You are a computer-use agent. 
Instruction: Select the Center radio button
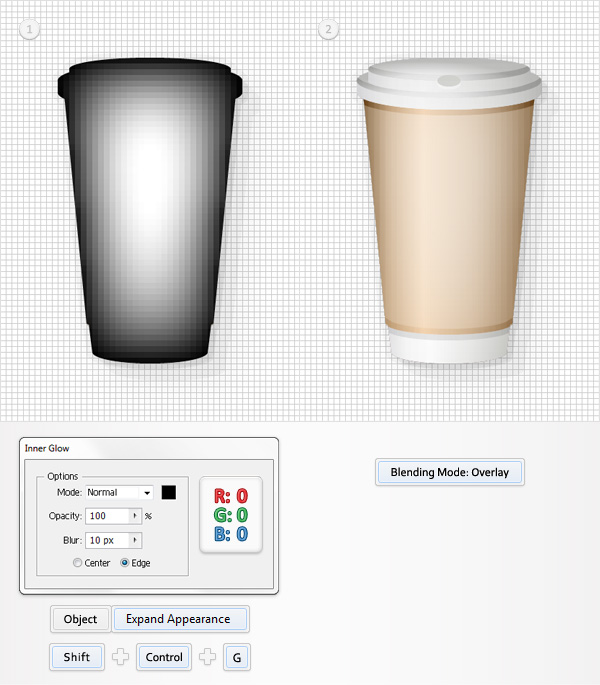(77, 563)
